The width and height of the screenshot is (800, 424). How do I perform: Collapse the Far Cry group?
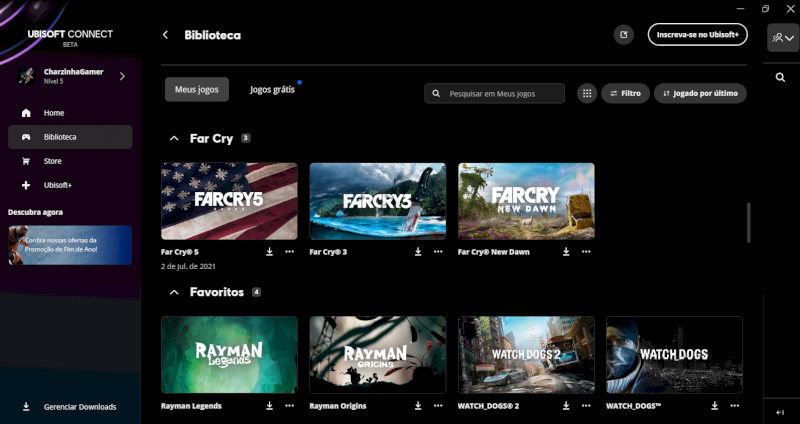[174, 138]
